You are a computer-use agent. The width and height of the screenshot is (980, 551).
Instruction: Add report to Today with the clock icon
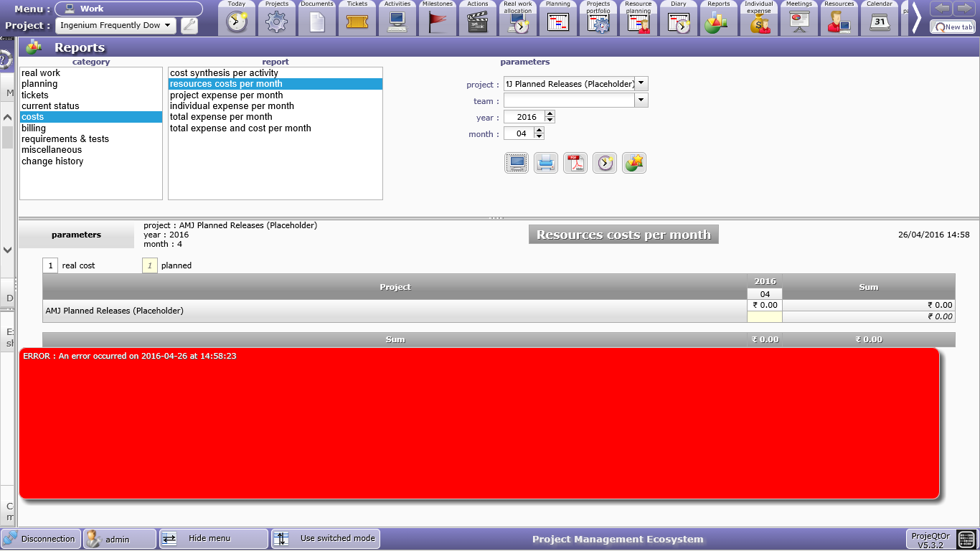point(605,163)
